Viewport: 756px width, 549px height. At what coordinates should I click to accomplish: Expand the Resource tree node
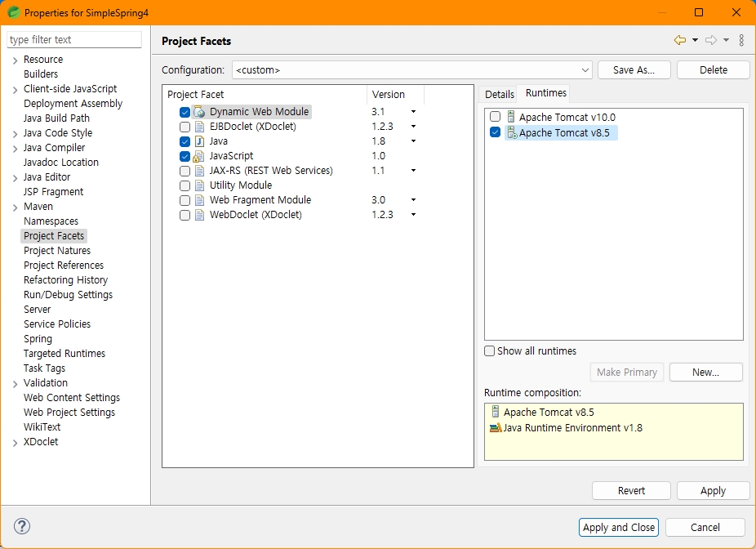click(15, 60)
